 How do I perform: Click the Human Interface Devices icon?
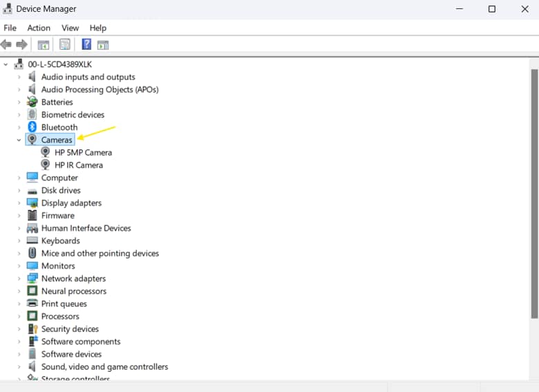pos(32,228)
